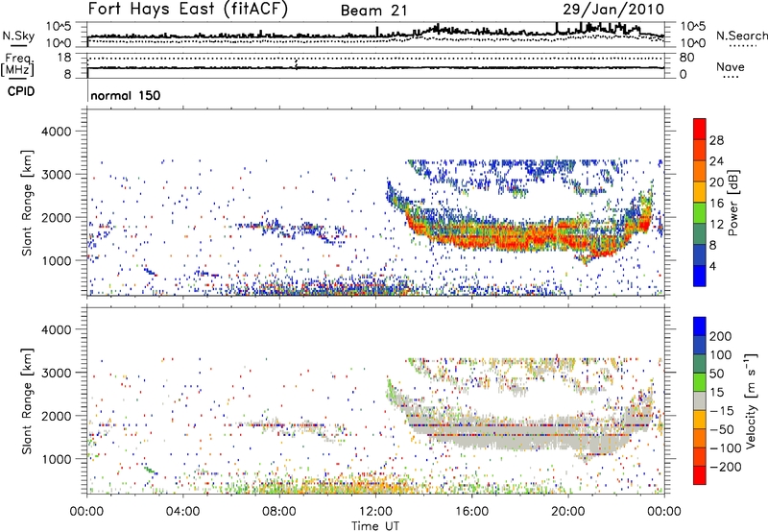Click the 'Time UT' axis label
768x532 pixels.
[x=375, y=526]
